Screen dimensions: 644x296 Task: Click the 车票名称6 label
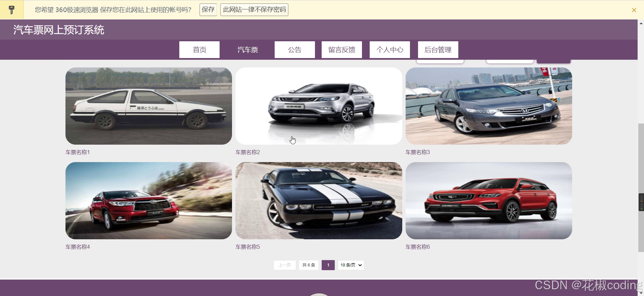[x=418, y=247]
